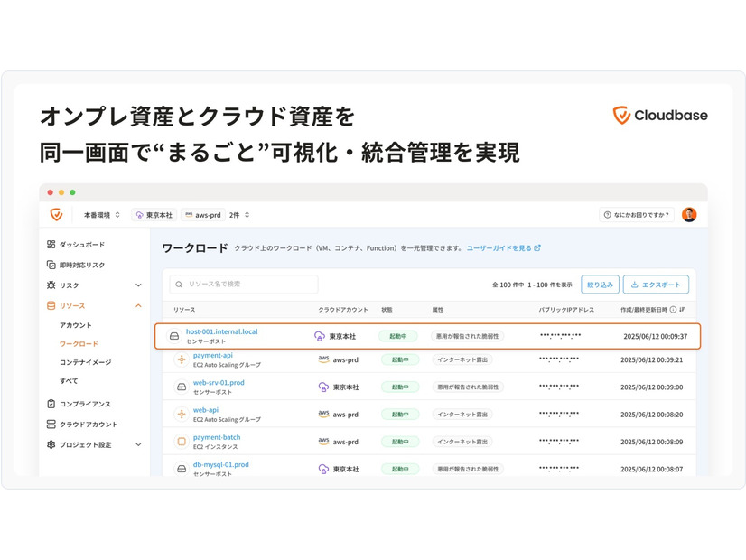Collapse the リソース section chevron
The image size is (746, 560).
(x=138, y=306)
